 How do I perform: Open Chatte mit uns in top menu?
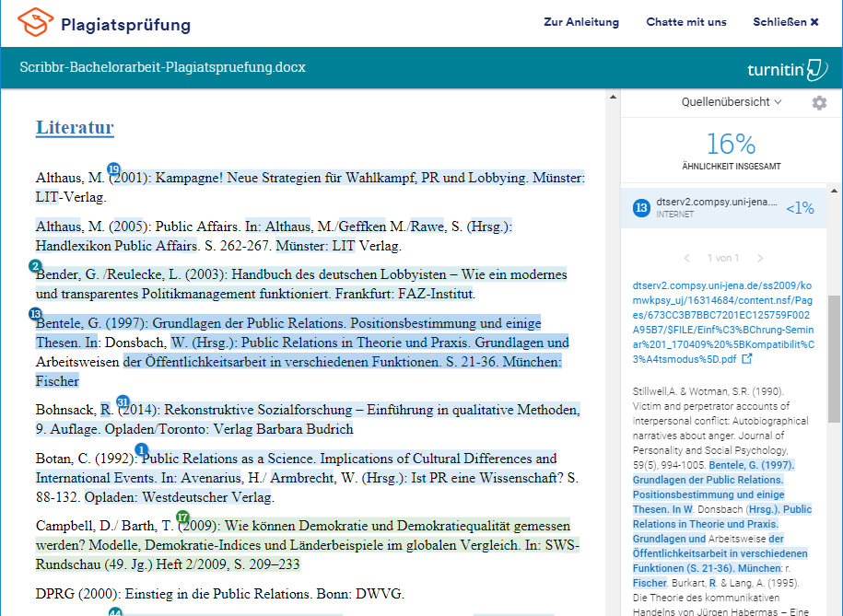click(x=685, y=22)
